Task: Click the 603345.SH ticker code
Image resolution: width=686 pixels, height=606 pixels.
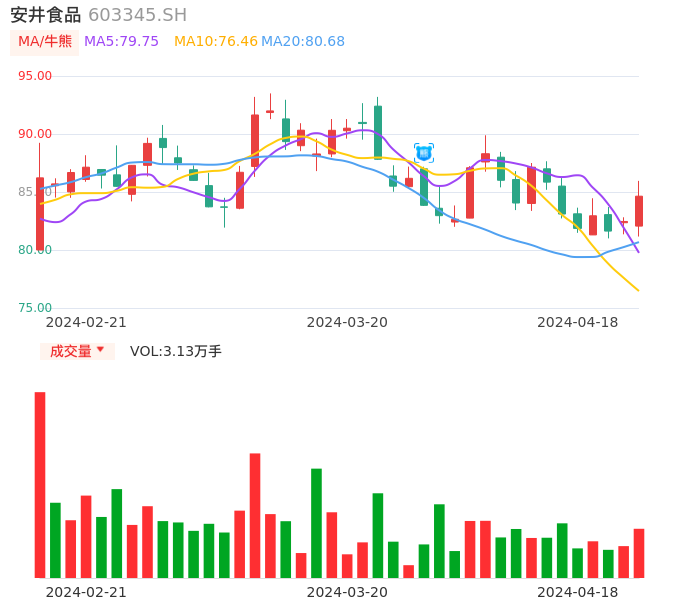Action: pos(137,15)
